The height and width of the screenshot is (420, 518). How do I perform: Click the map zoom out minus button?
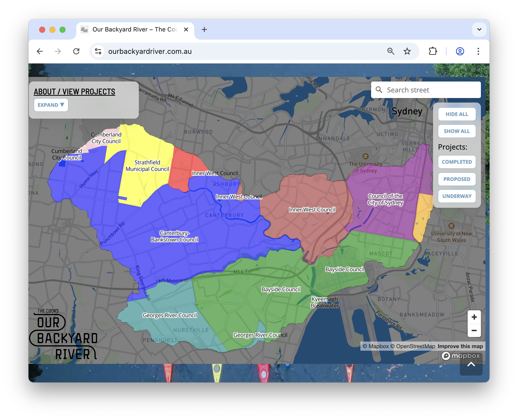474,330
